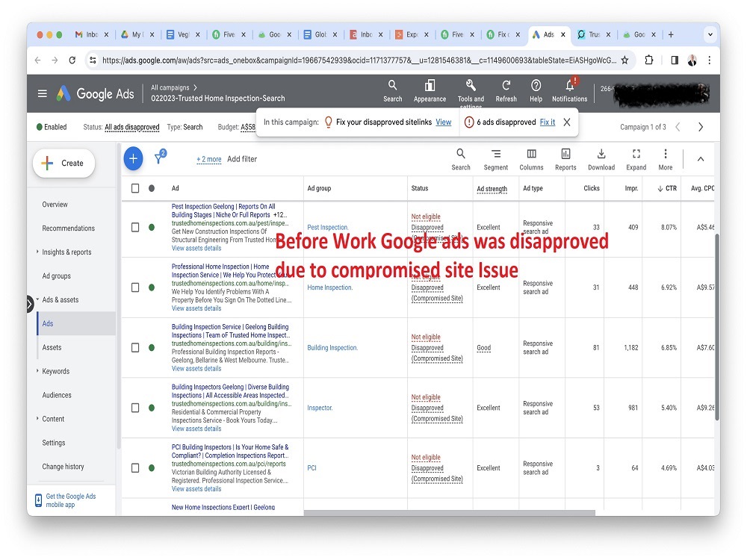Image resolution: width=747 pixels, height=560 pixels.
Task: Open the Reports menu
Action: [x=565, y=160]
